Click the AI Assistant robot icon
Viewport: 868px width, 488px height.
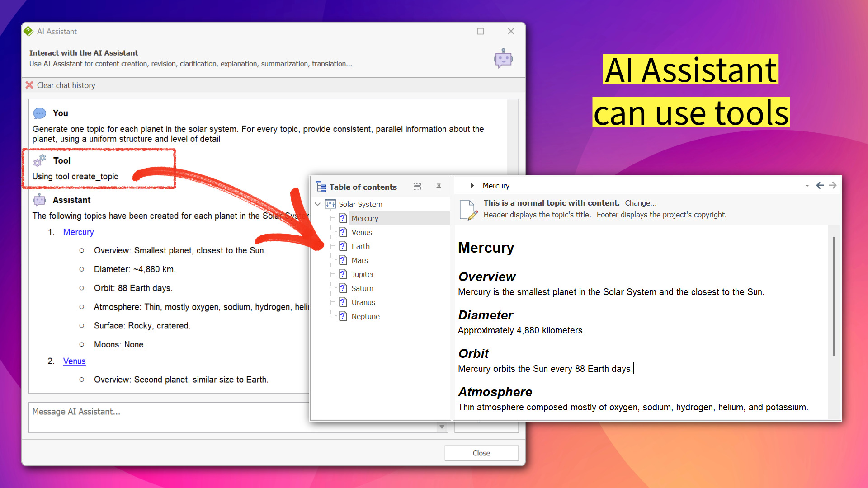pyautogui.click(x=503, y=59)
